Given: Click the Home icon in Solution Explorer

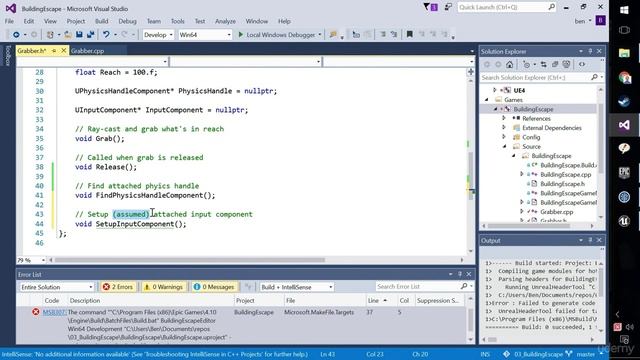Looking at the screenshot, I should coord(509,64).
